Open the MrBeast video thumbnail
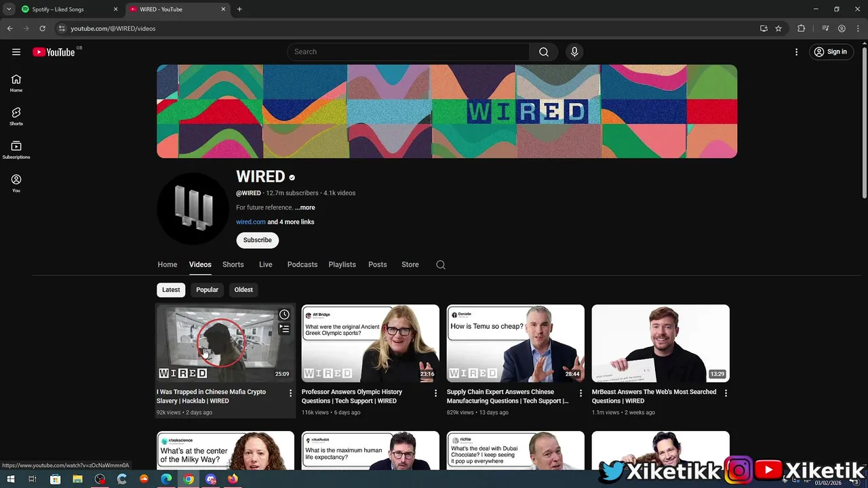This screenshot has height=488, width=868. pos(660,344)
